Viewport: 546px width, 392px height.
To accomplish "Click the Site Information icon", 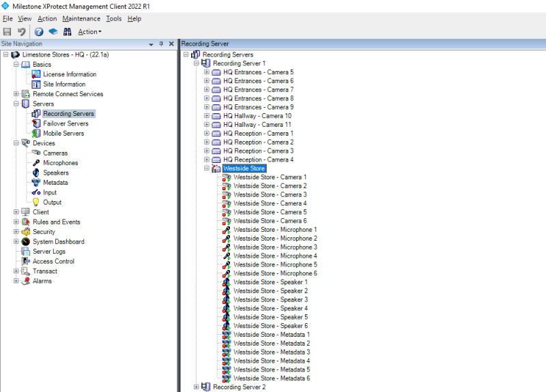I will (36, 84).
